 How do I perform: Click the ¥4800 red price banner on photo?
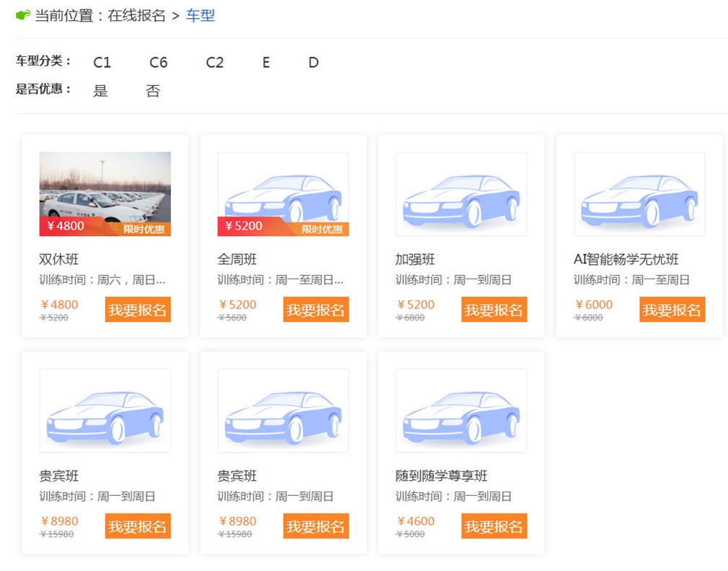click(x=65, y=226)
